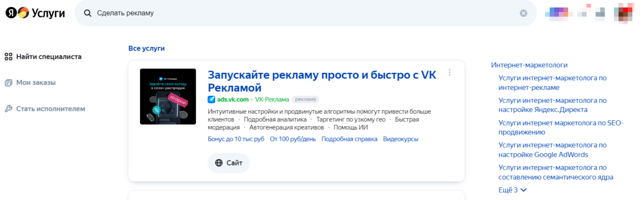Open the VK Реклама ad thumbnail image

[x=168, y=96]
